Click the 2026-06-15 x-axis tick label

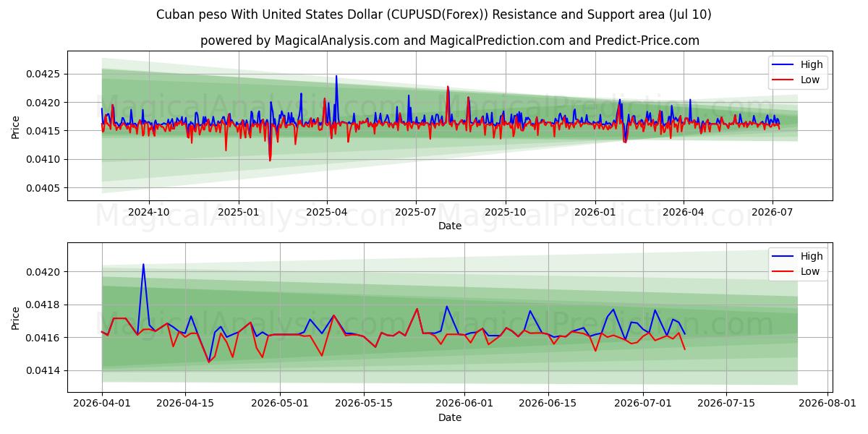[x=548, y=404]
